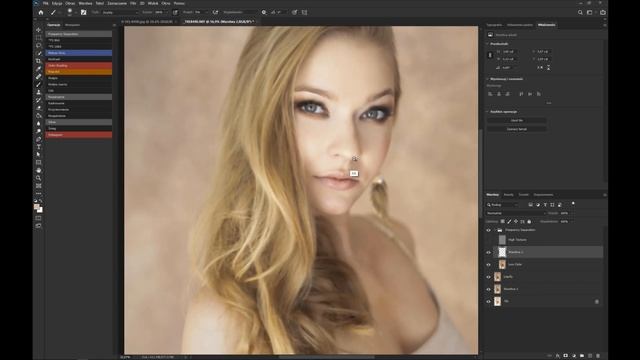Open the brush preset picker arrow
Screen dimensions: 640x360
[76, 13]
